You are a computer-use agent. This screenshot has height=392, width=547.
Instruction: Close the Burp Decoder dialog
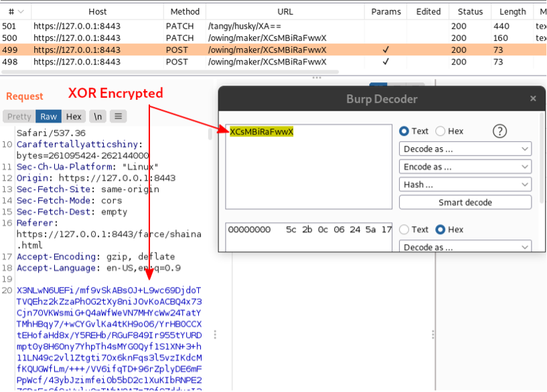click(x=533, y=99)
